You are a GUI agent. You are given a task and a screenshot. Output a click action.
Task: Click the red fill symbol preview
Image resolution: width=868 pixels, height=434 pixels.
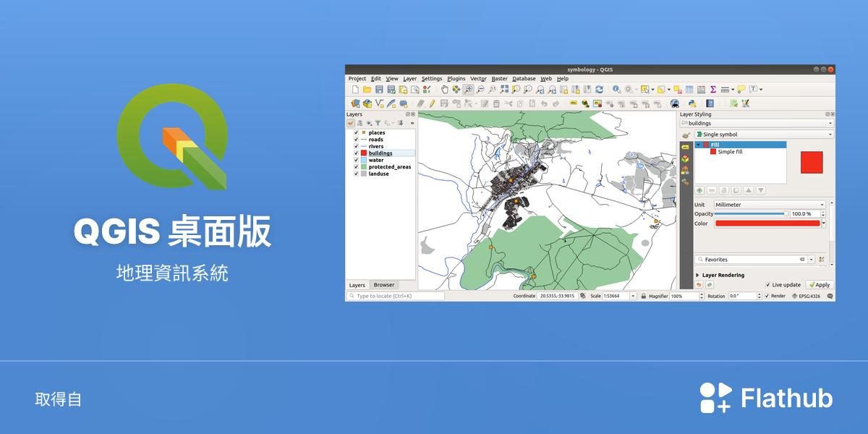(812, 162)
